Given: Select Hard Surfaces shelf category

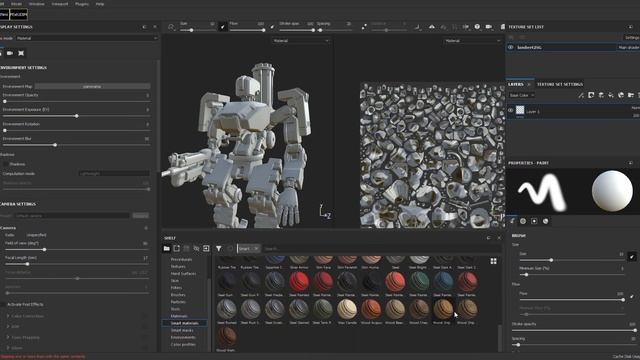Looking at the screenshot, I should click(x=183, y=274).
